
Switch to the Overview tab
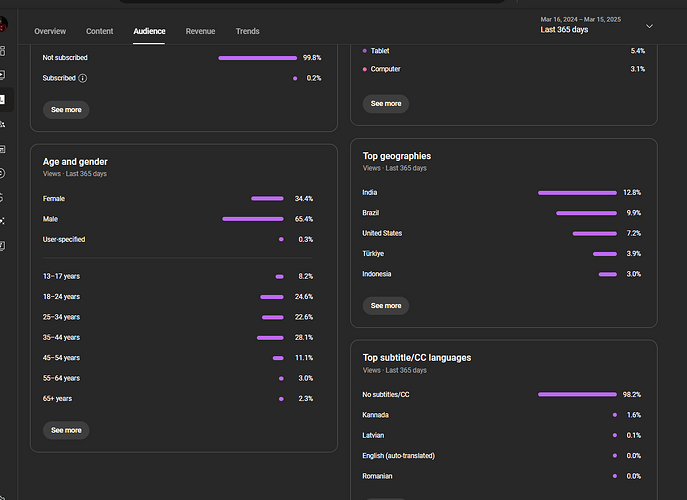coord(50,32)
